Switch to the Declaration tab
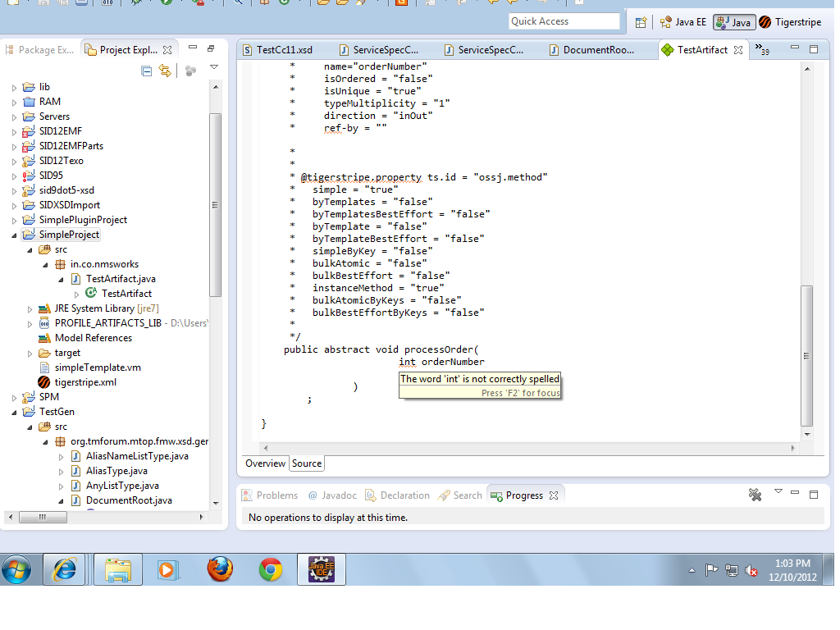 pyautogui.click(x=398, y=495)
